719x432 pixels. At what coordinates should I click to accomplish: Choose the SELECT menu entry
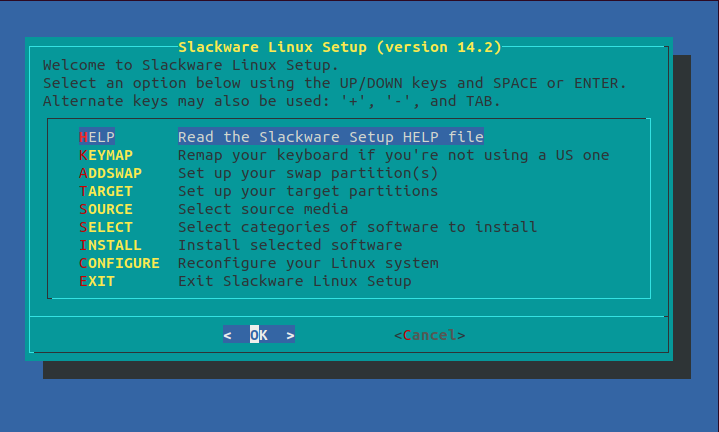coord(105,227)
